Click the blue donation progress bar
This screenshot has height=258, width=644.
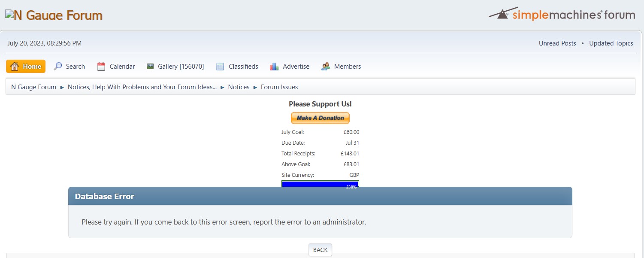[320, 184]
